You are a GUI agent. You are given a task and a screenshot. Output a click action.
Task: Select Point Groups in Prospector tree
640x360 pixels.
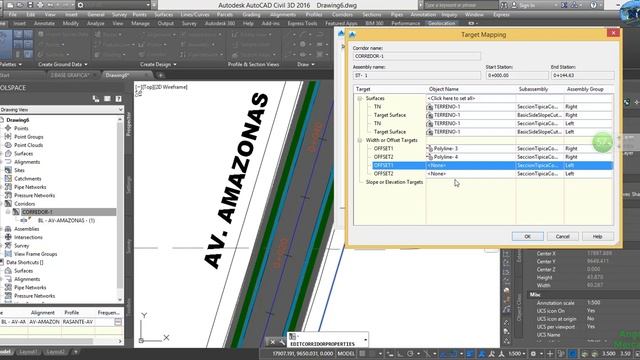pos(29,137)
